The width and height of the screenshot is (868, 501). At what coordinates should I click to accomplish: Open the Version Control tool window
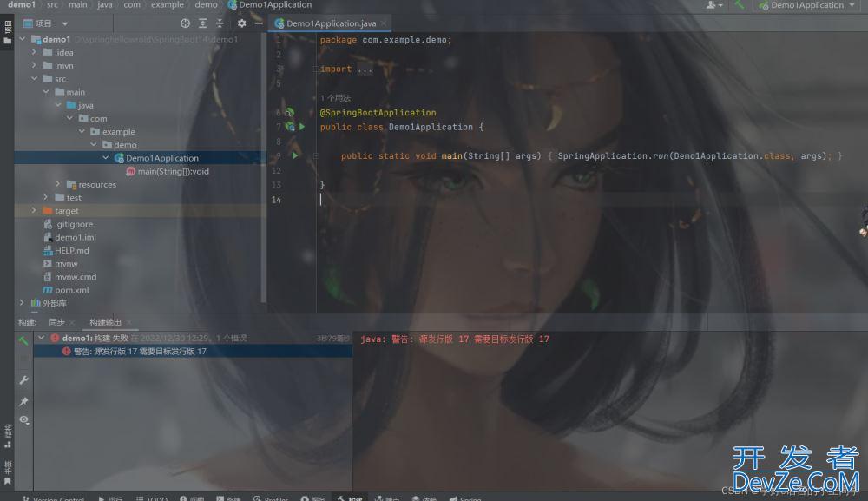point(54,498)
